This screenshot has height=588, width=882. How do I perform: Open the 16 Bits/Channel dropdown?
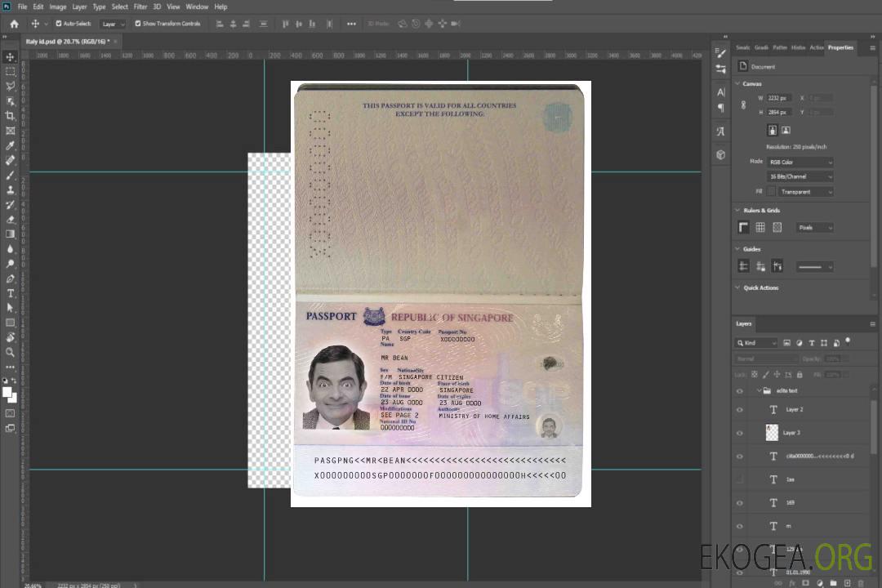click(800, 176)
